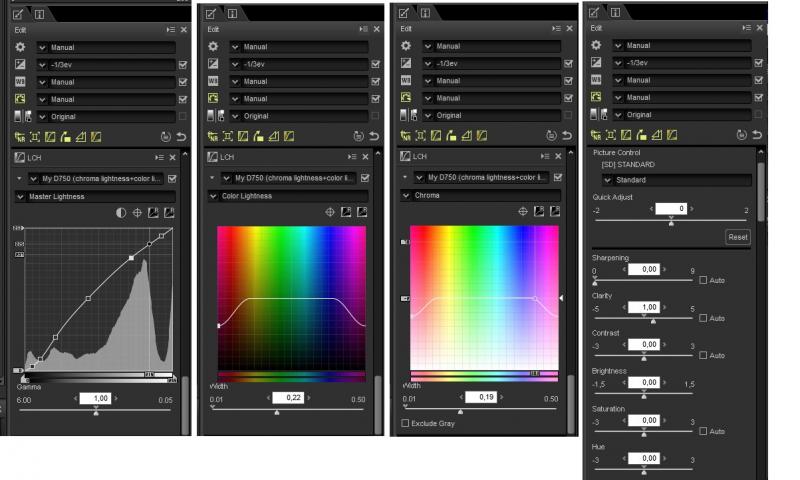
Task: Open the Edit palette menu icon in the Master Lightness panel
Action: [170, 30]
